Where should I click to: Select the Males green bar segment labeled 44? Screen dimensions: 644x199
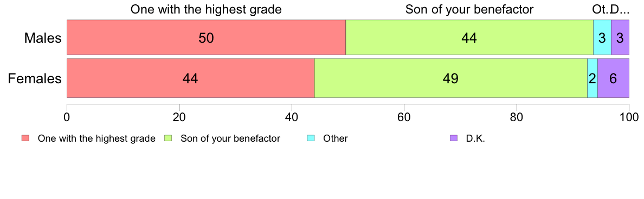coord(469,37)
